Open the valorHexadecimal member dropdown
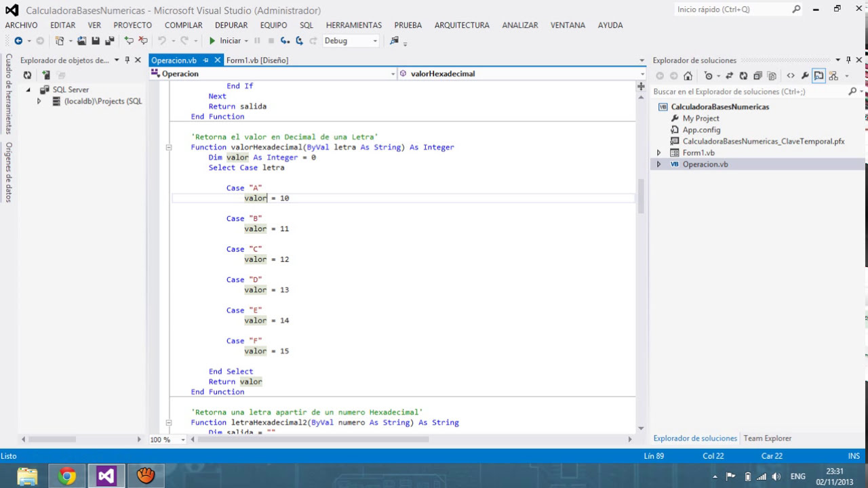The width and height of the screenshot is (868, 488). click(521, 74)
